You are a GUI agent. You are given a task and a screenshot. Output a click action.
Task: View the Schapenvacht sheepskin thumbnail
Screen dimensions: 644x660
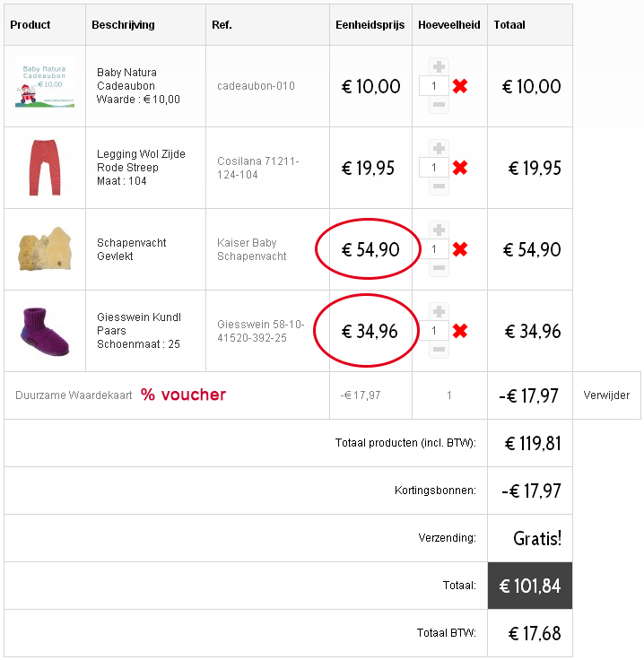pyautogui.click(x=45, y=249)
